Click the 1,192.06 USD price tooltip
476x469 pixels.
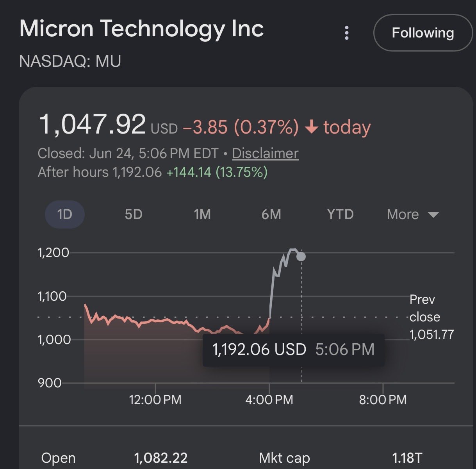tap(294, 350)
